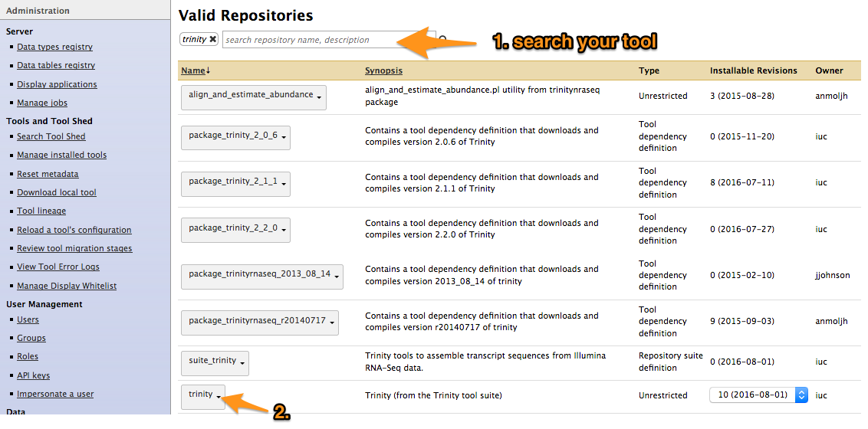The image size is (868, 429).
Task: Click revision text 9 (2015-09-03)
Action: click(x=741, y=321)
